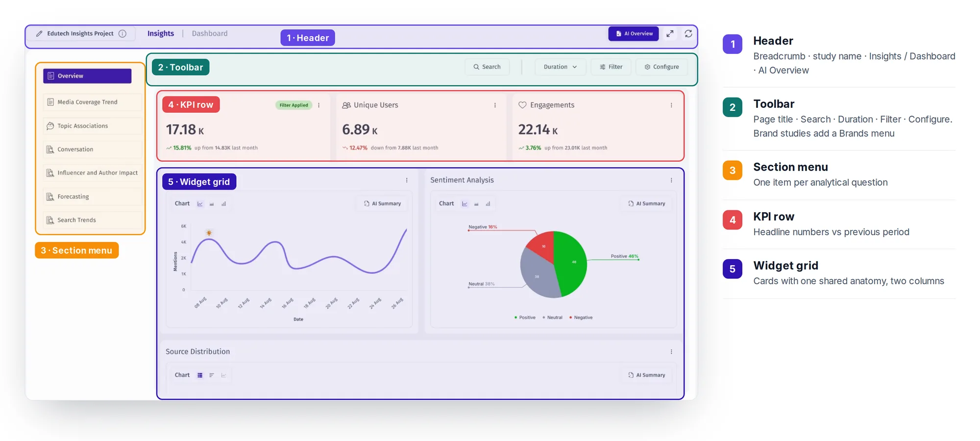Open the Duration dropdown
Image resolution: width=980 pixels, height=441 pixels.
[x=560, y=67]
